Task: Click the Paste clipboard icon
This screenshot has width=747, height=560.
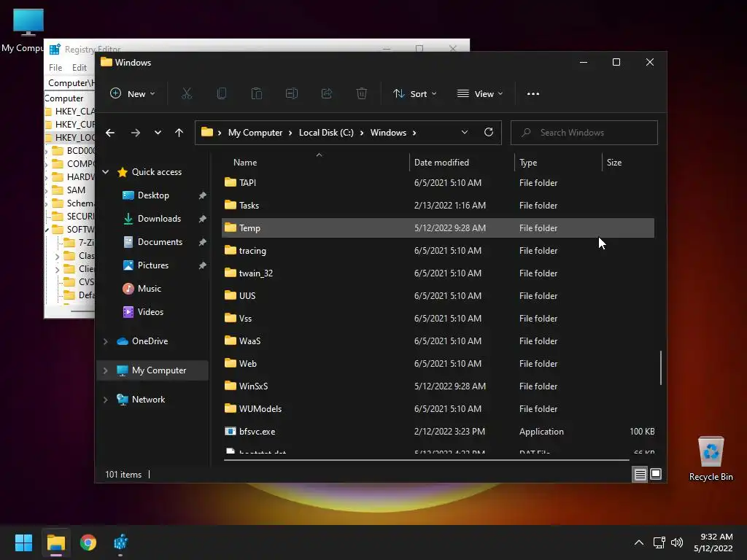Action: [256, 94]
